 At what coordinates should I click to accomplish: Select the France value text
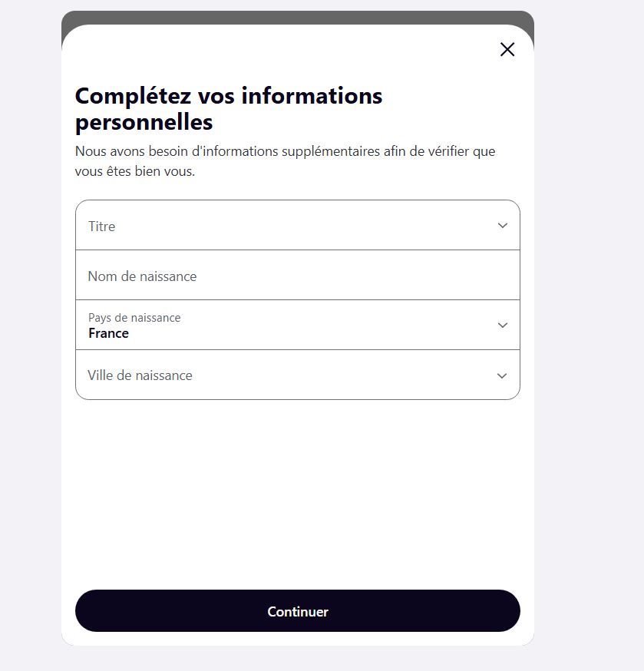coord(108,333)
